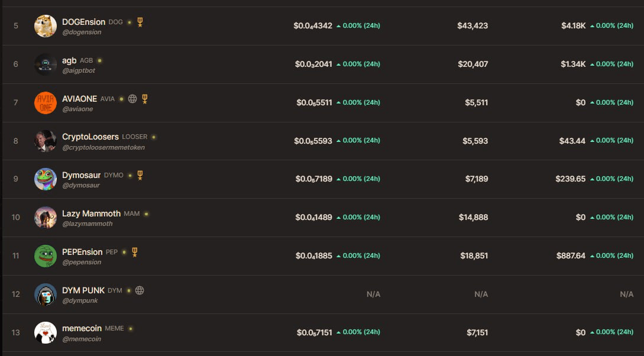Click the @lazymammoth handle
Image resolution: width=644 pixels, height=356 pixels.
pos(87,224)
